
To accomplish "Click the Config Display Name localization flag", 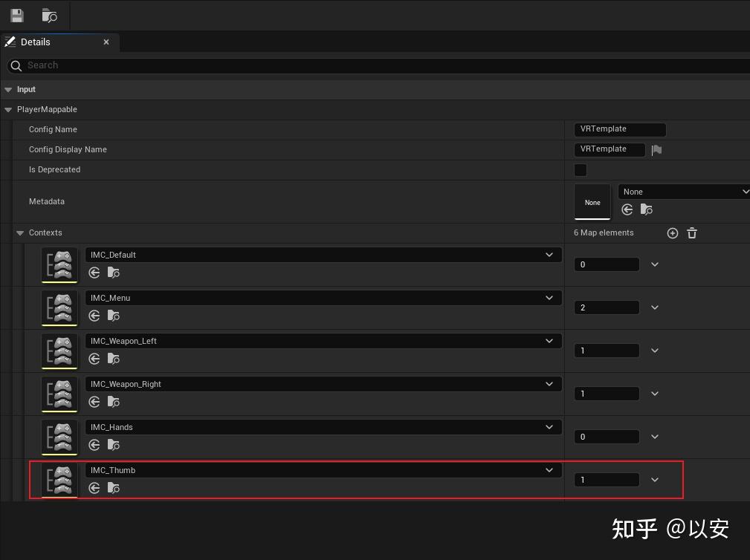I will 656,149.
